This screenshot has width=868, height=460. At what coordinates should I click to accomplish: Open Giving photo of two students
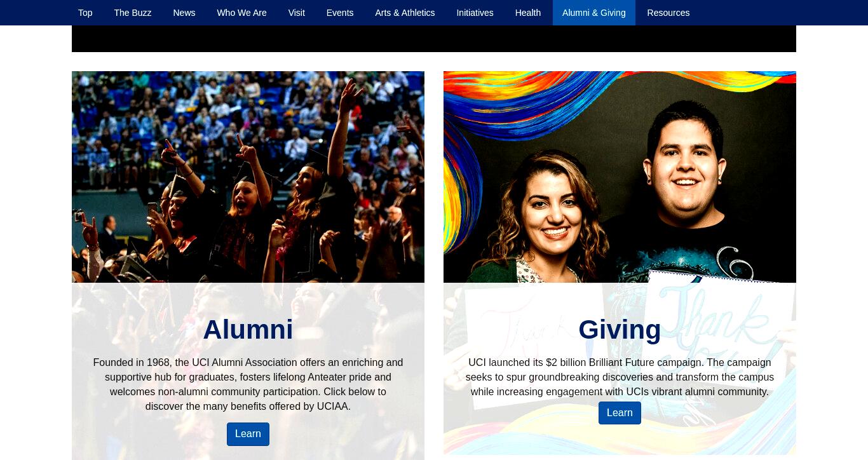pos(620,177)
